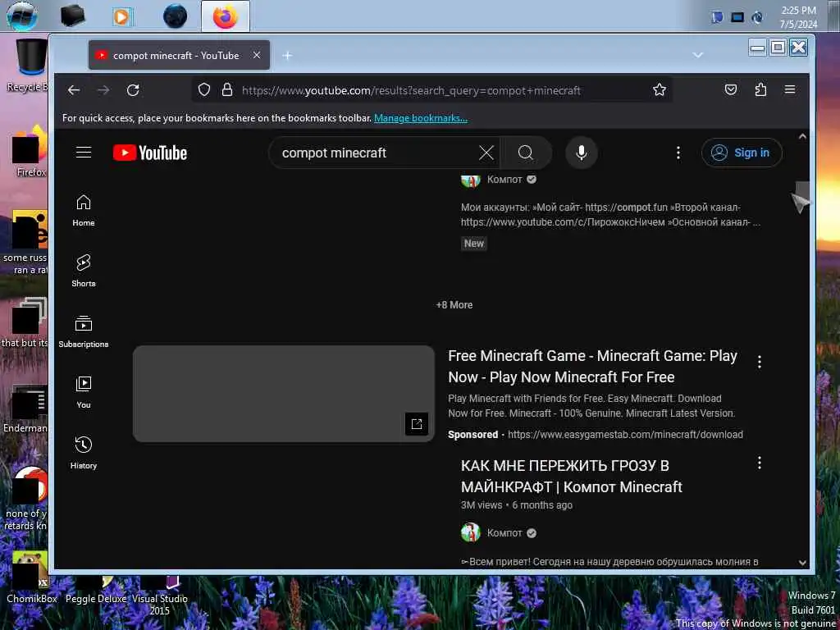Open options menu for the sponsored ad
This screenshot has height=630, width=840.
tap(760, 362)
